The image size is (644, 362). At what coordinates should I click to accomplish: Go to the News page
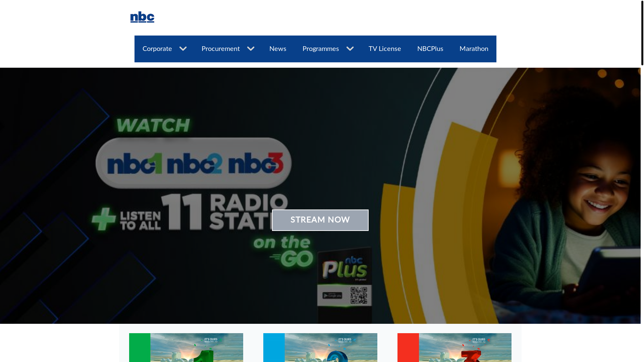click(278, 49)
